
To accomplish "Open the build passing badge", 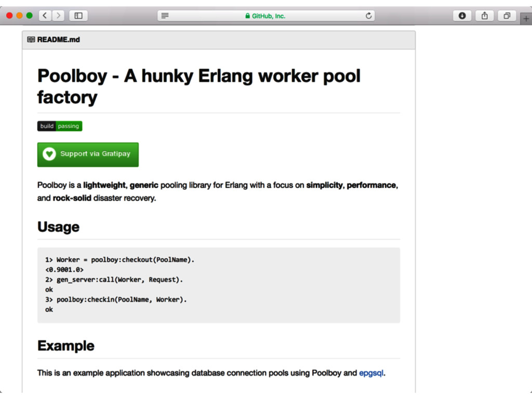I will [x=60, y=126].
